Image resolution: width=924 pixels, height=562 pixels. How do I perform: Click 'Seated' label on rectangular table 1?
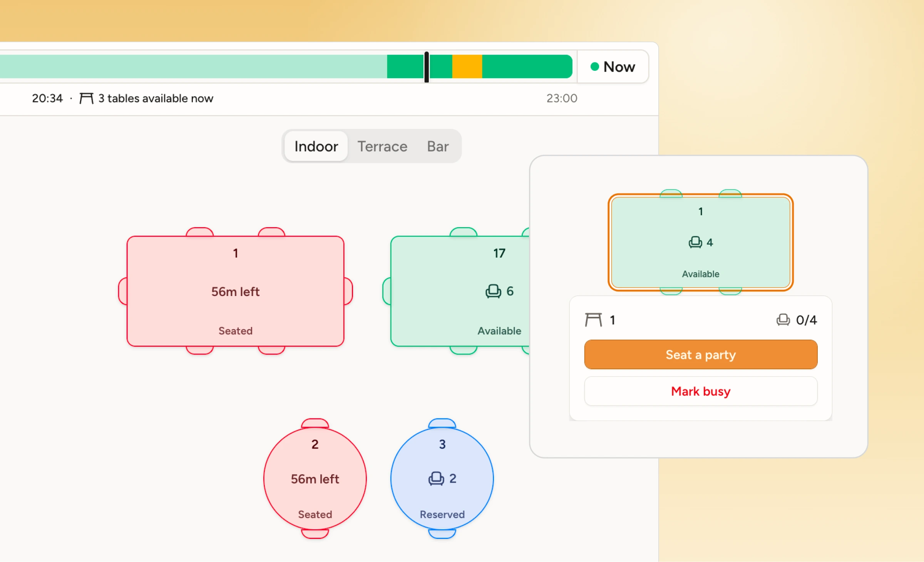(x=235, y=331)
